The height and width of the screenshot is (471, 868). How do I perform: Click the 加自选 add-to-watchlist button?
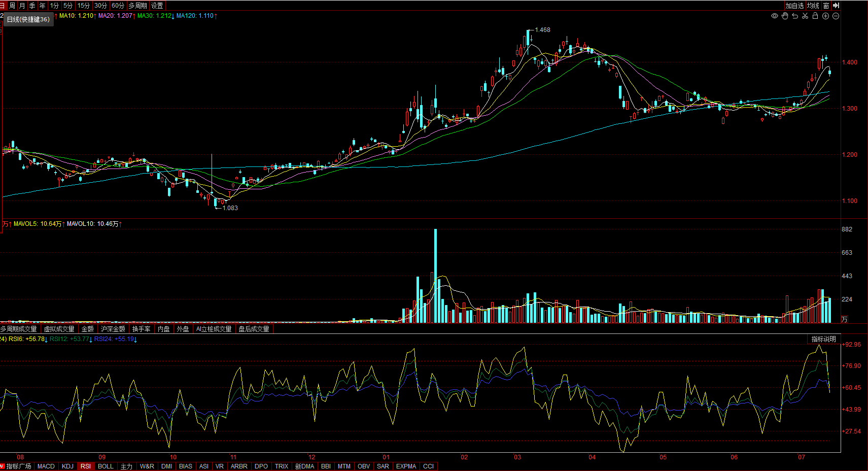tap(794, 6)
